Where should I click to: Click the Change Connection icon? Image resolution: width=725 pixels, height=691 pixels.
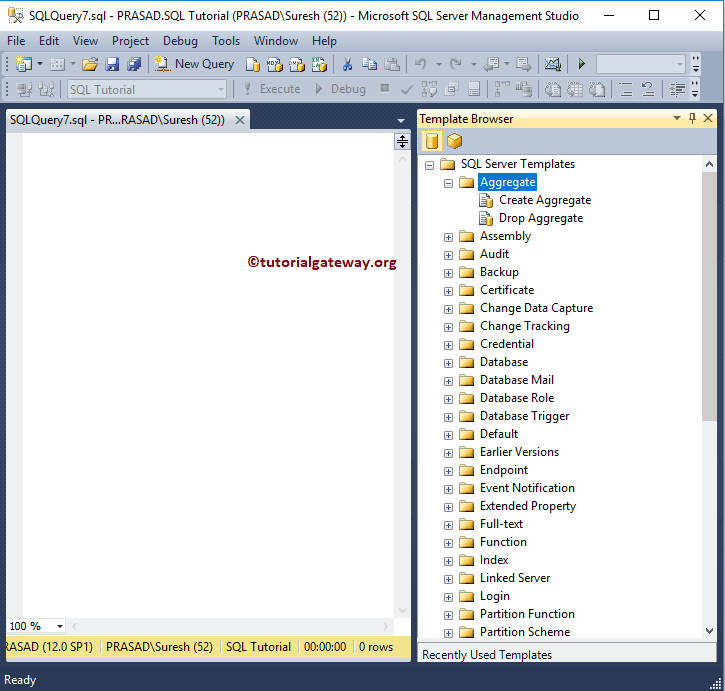click(46, 89)
